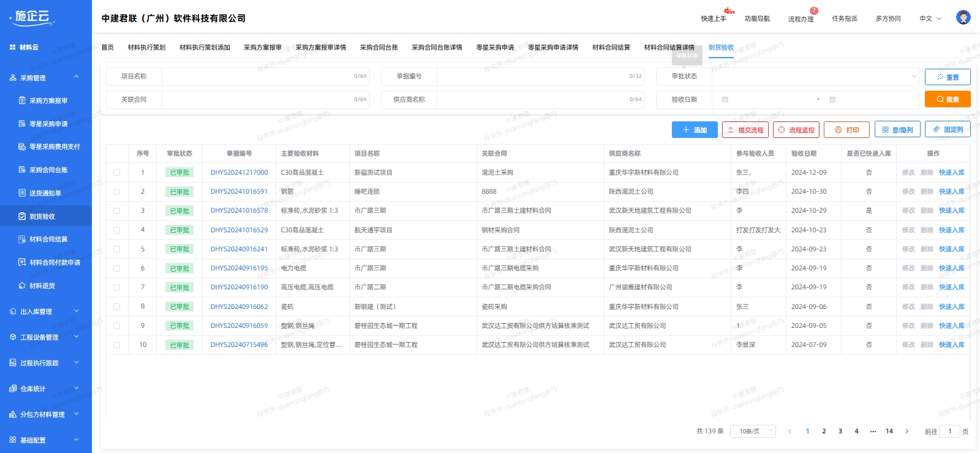This screenshot has height=453, width=980.
Task: Open 功能导航 in the top bar
Action: point(757,18)
